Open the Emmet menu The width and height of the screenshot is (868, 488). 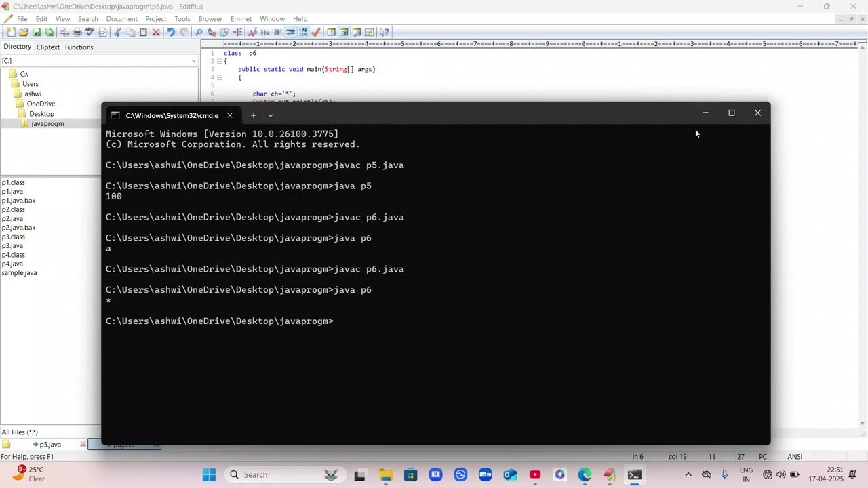click(x=241, y=19)
